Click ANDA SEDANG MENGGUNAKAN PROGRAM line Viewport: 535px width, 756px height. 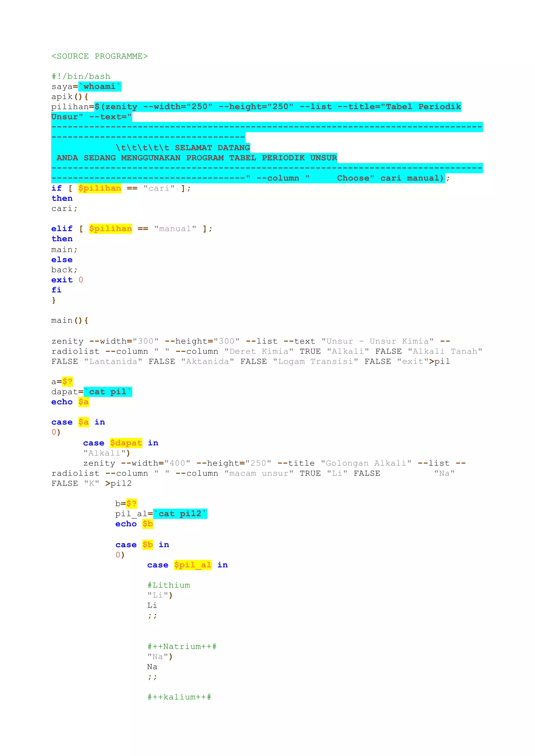[197, 158]
